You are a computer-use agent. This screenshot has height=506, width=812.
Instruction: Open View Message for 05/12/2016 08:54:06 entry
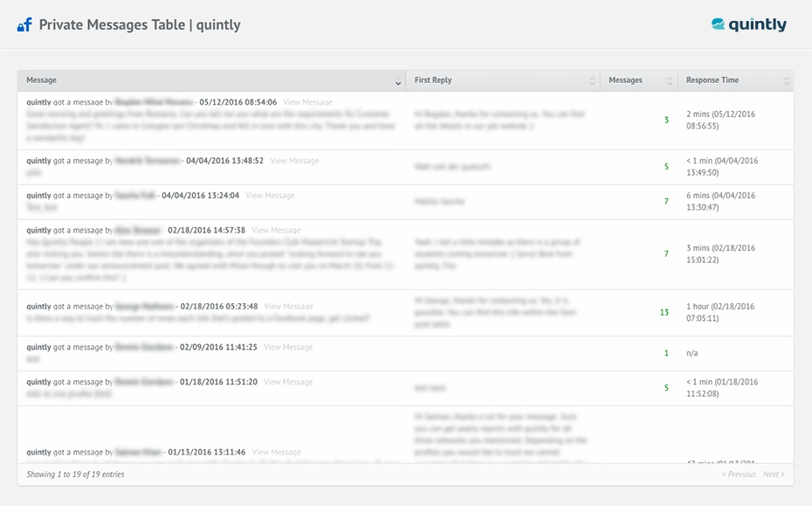point(307,102)
